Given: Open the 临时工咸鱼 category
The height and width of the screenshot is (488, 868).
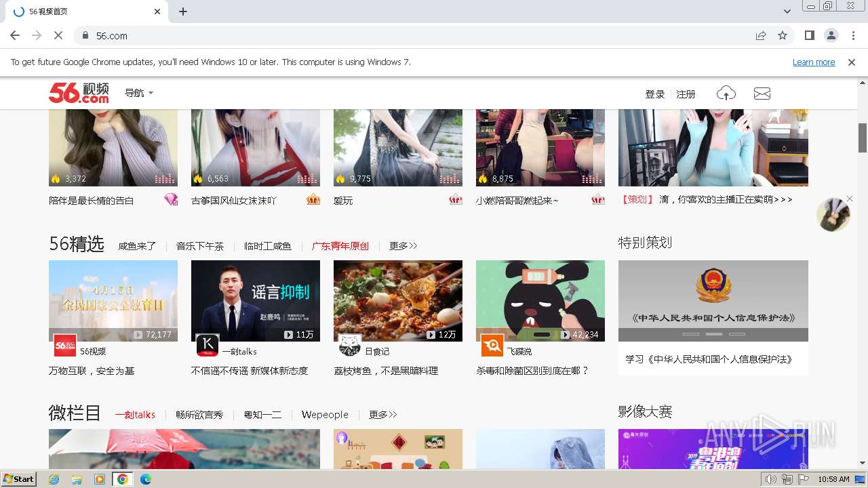Looking at the screenshot, I should [268, 246].
